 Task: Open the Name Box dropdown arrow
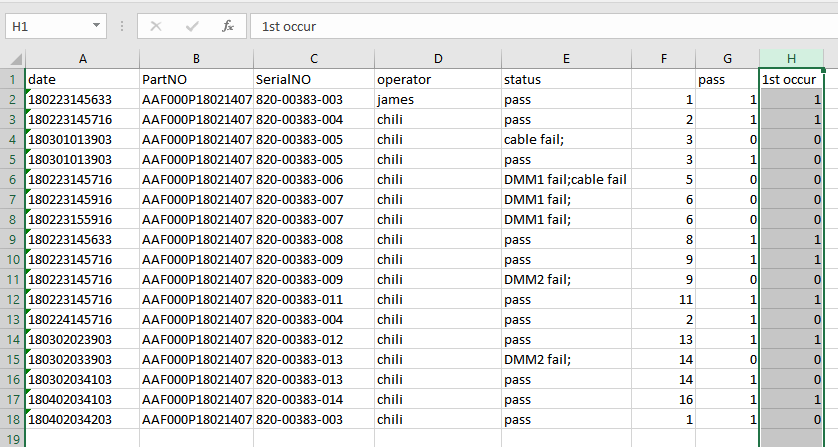point(96,26)
